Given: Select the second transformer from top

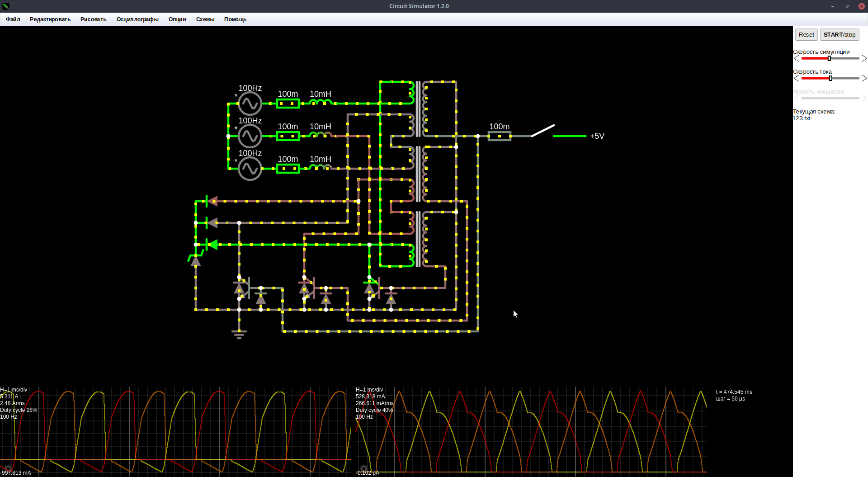Looking at the screenshot, I should [x=418, y=174].
